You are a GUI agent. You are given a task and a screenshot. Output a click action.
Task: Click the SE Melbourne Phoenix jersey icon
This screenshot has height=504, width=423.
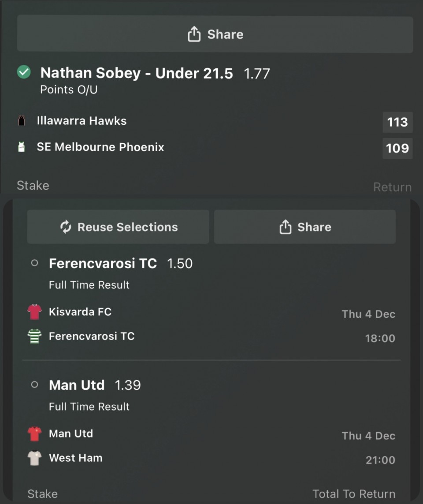point(22,147)
